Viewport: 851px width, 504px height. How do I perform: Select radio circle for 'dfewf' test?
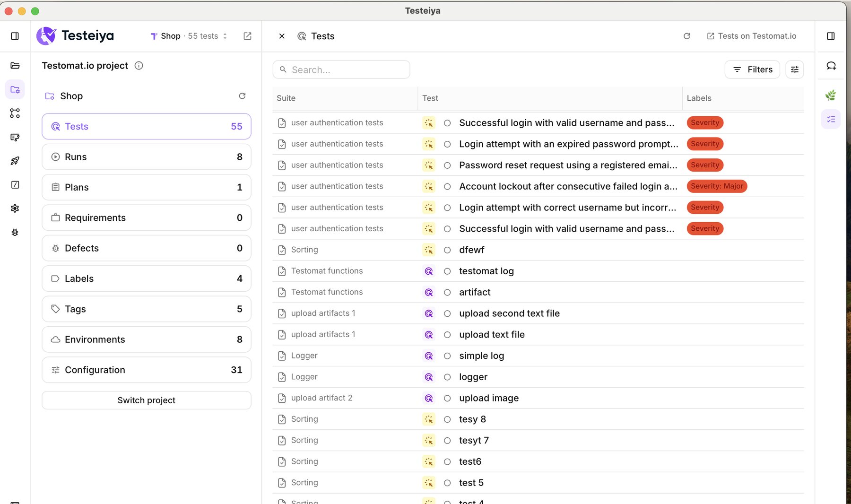(x=447, y=250)
